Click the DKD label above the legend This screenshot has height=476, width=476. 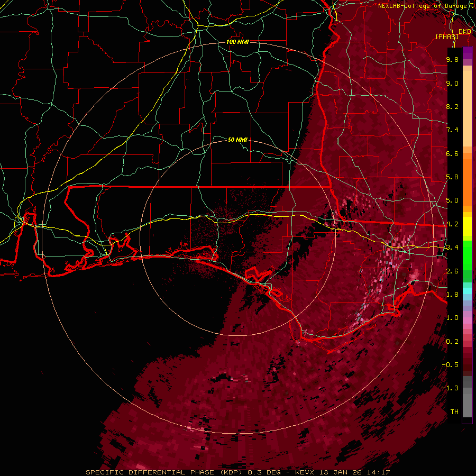[465, 32]
